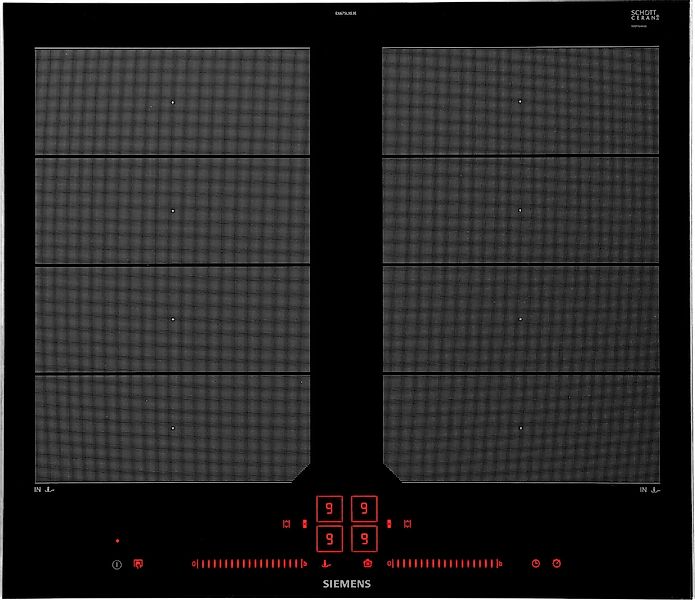Tap the red lock icon beside power
695x600 pixels.
point(138,564)
